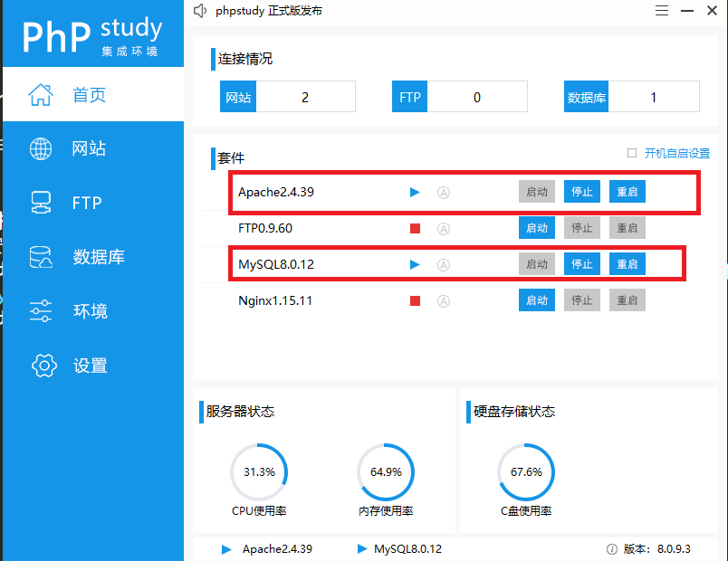Click the version info icon in status bar
Image resolution: width=728 pixels, height=561 pixels.
tap(612, 549)
